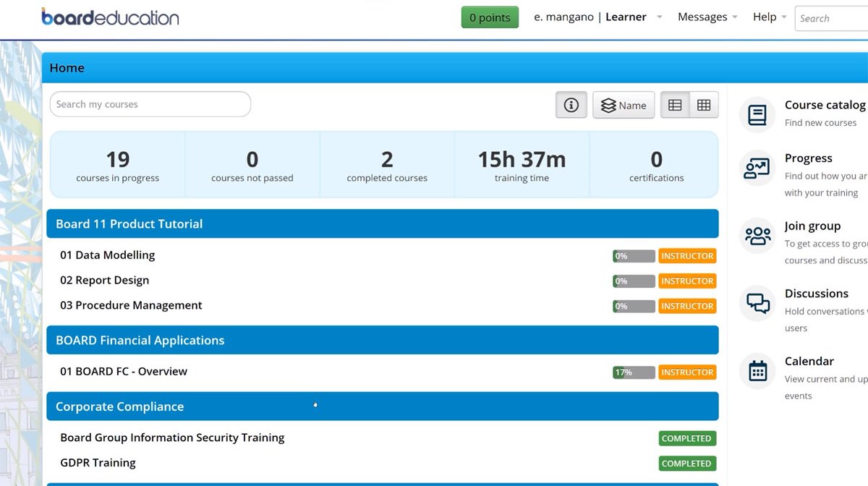The image size is (868, 486).
Task: Click the Join group people icon
Action: point(757,236)
